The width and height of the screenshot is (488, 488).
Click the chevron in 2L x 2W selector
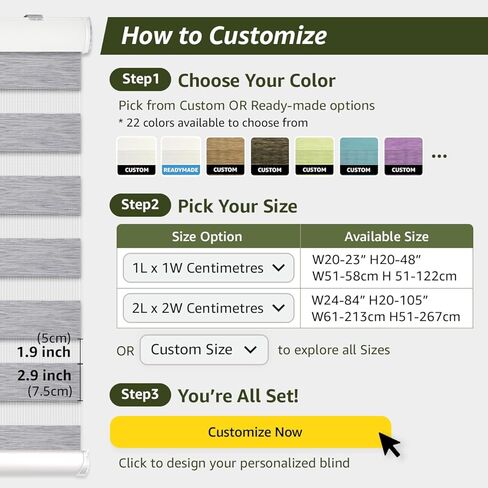pyautogui.click(x=278, y=308)
